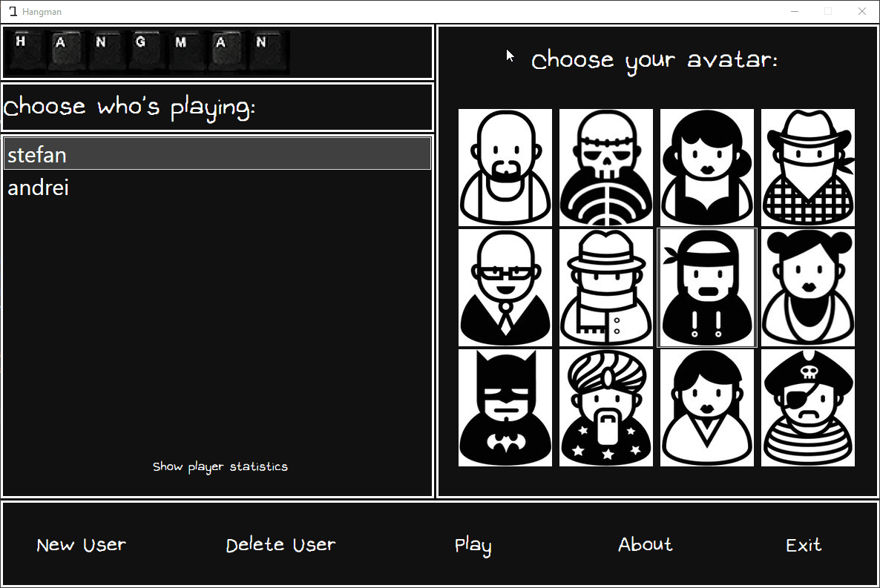880x588 pixels.
Task: Show player statistics
Action: point(220,466)
